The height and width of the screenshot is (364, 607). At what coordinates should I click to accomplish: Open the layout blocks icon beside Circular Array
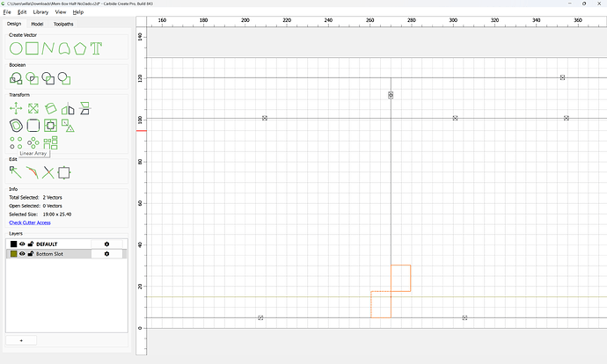[50, 142]
